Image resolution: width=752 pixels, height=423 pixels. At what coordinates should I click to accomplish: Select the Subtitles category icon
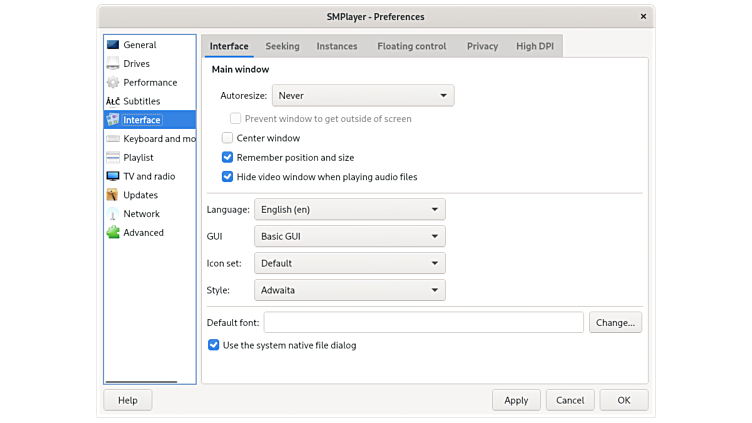(113, 101)
